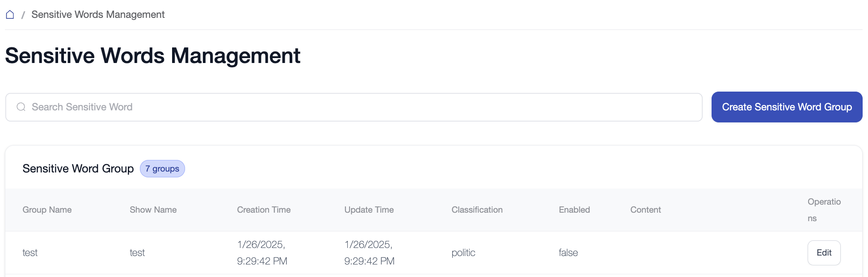Click the Enabled column header
Screen dimensions: 868x277
574,210
